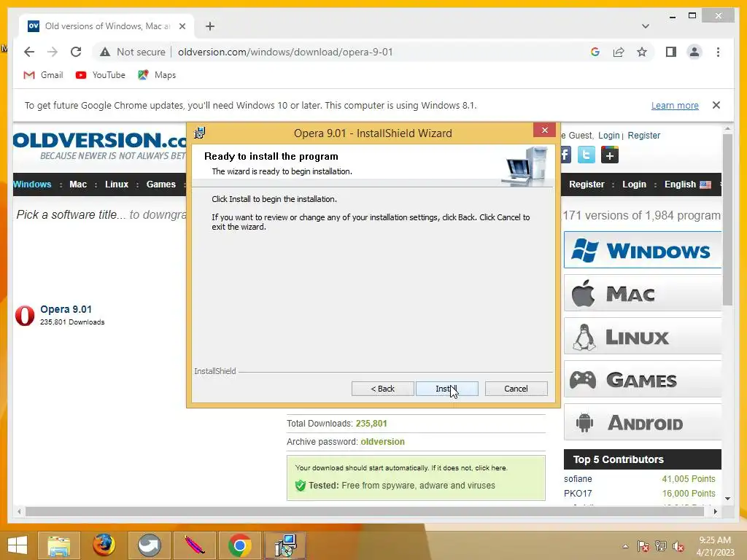Image resolution: width=747 pixels, height=560 pixels.
Task: Open the Android platform banner
Action: tap(642, 422)
